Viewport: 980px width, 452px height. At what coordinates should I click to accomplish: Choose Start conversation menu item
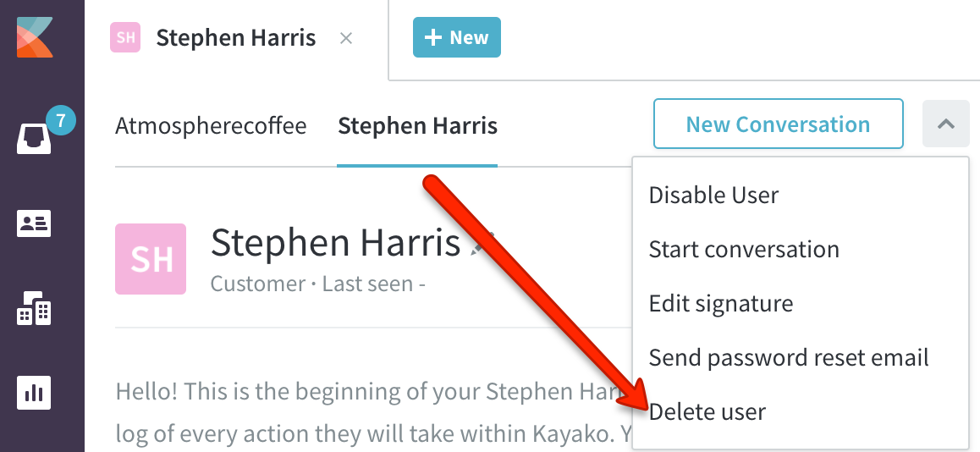(x=744, y=250)
